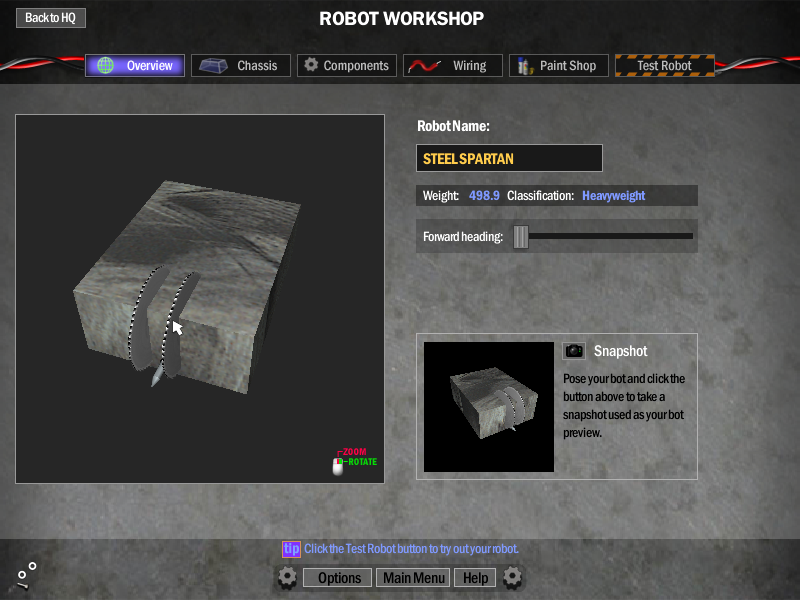Click the mouse zoom-rotate hint icon
Viewport: 800px width, 600px height.
click(338, 466)
